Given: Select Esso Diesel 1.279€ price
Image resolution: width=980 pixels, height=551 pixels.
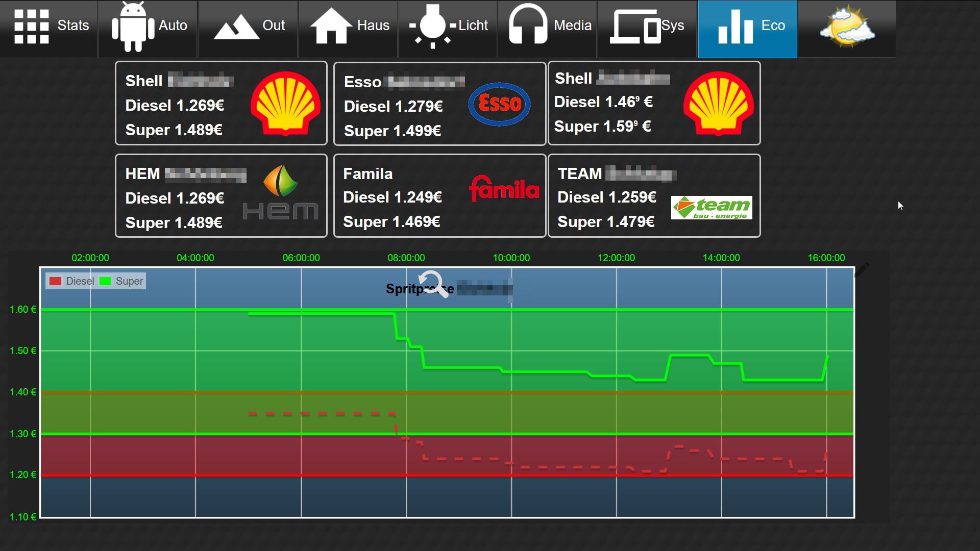Looking at the screenshot, I should [x=393, y=106].
